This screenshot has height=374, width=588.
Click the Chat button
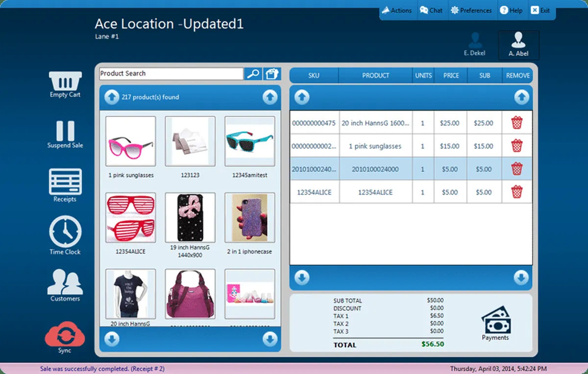coord(431,10)
